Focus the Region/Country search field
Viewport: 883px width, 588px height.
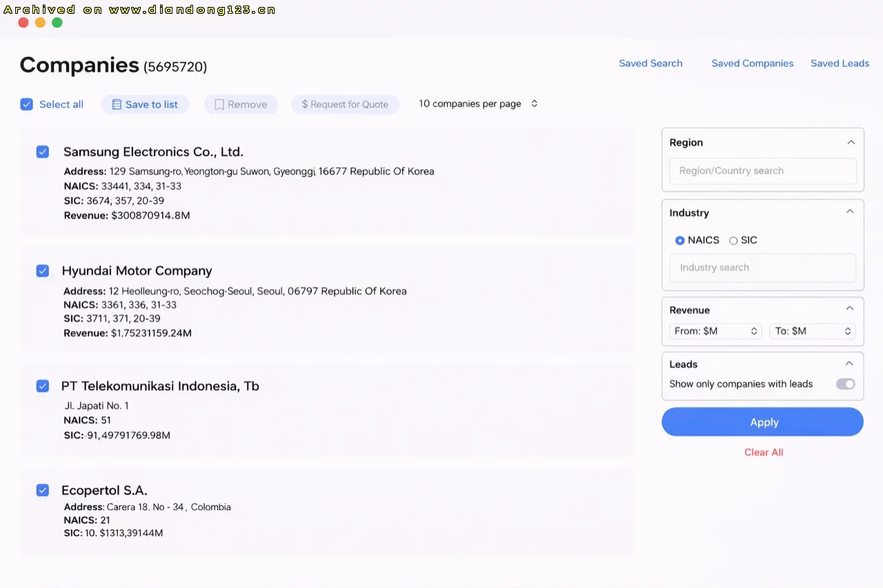point(763,171)
